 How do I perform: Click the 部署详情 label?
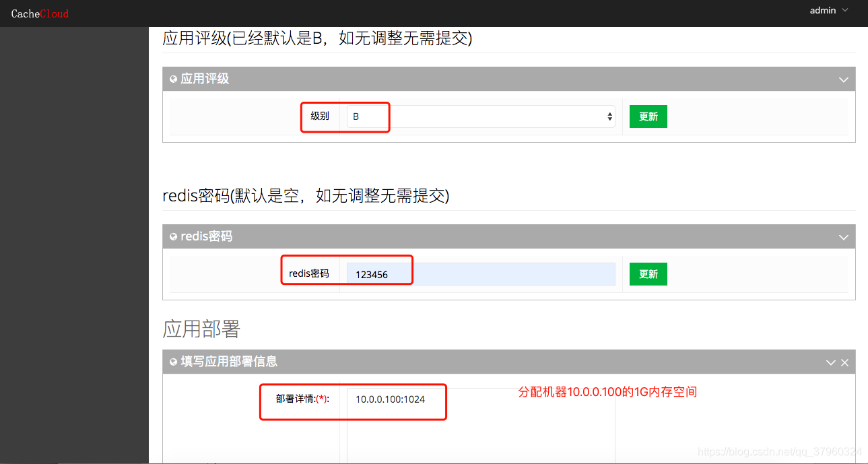302,399
